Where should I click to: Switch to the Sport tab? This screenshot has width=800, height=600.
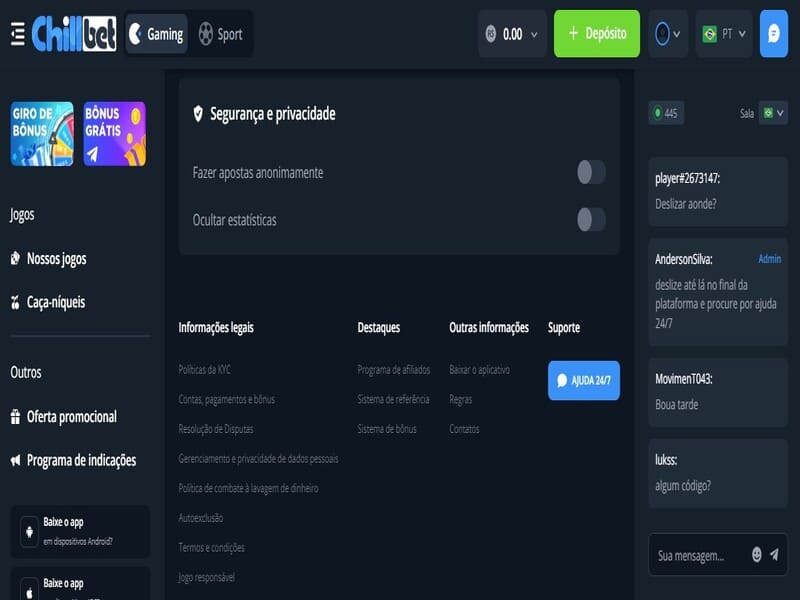[220, 34]
